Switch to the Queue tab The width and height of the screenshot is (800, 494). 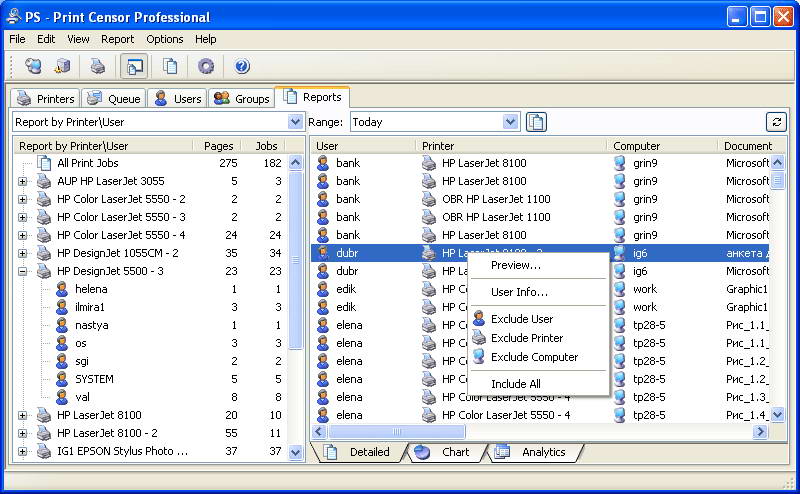pyautogui.click(x=113, y=98)
